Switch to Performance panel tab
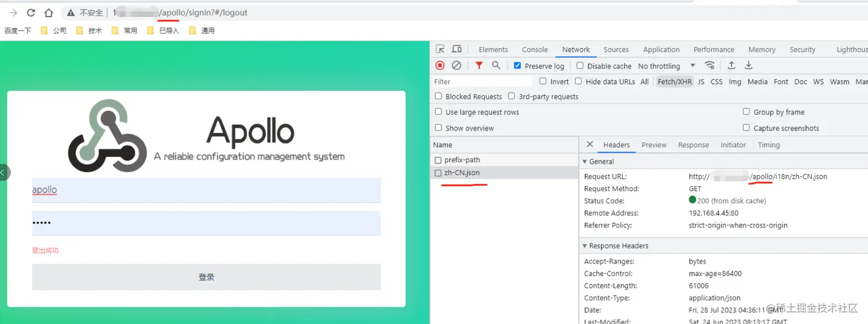The image size is (868, 324). (x=714, y=50)
